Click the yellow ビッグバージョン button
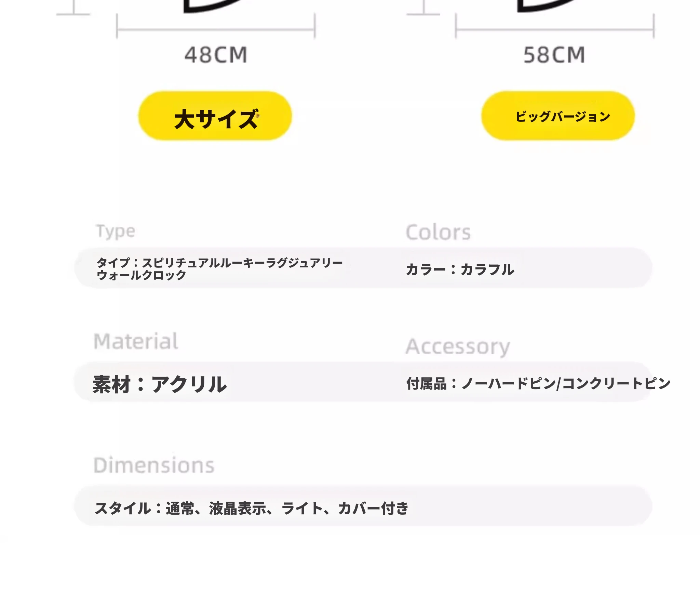This screenshot has width=700, height=595. (x=558, y=116)
